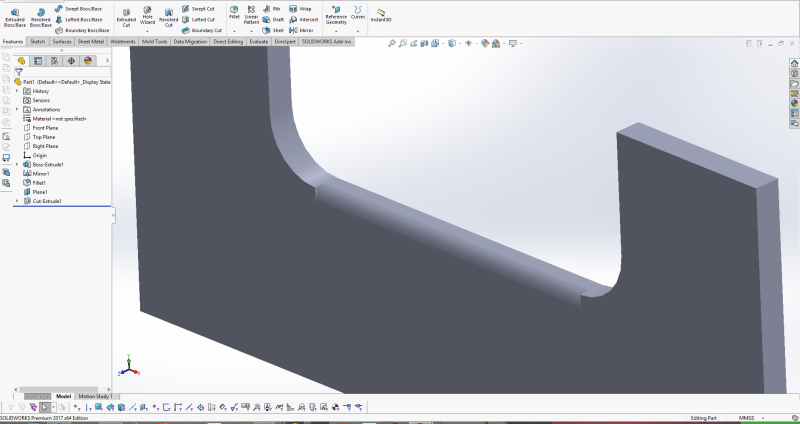Select the Rib feature tool

tap(271, 9)
